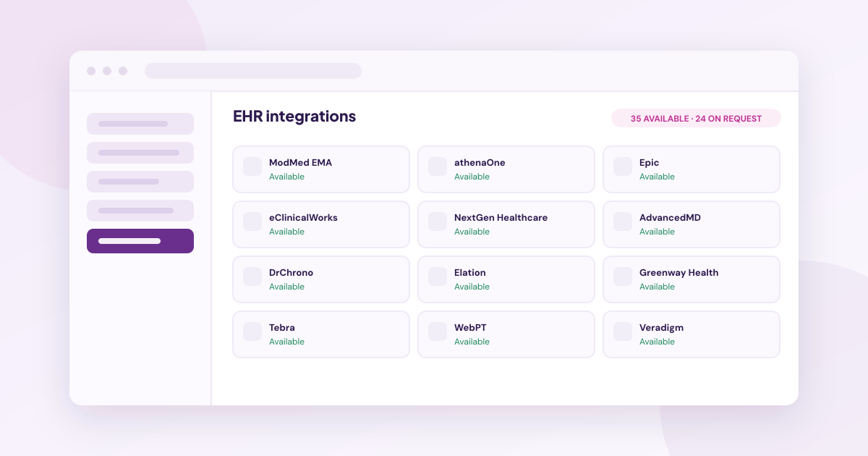Click the Available status under eClinicalWorks
The height and width of the screenshot is (456, 868).
pos(286,232)
